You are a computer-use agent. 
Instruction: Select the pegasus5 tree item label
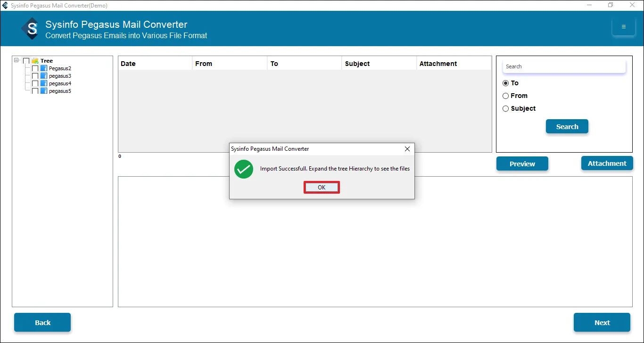[x=60, y=91]
